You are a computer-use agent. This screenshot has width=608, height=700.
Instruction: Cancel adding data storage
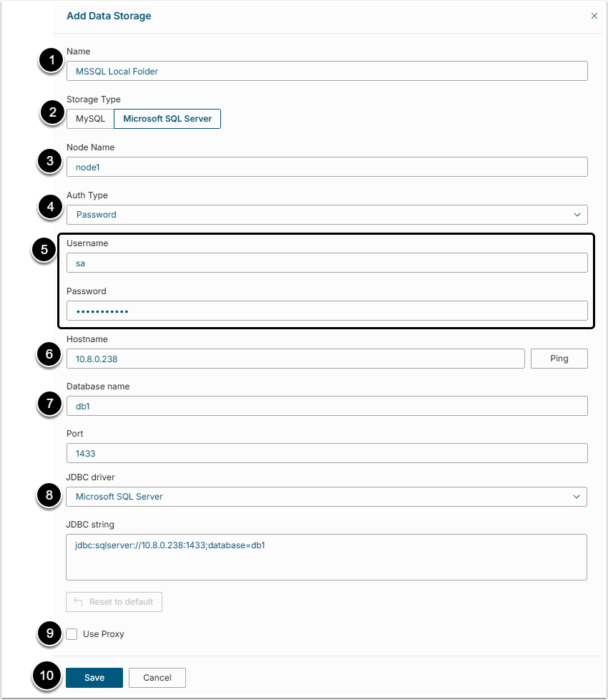coord(157,678)
